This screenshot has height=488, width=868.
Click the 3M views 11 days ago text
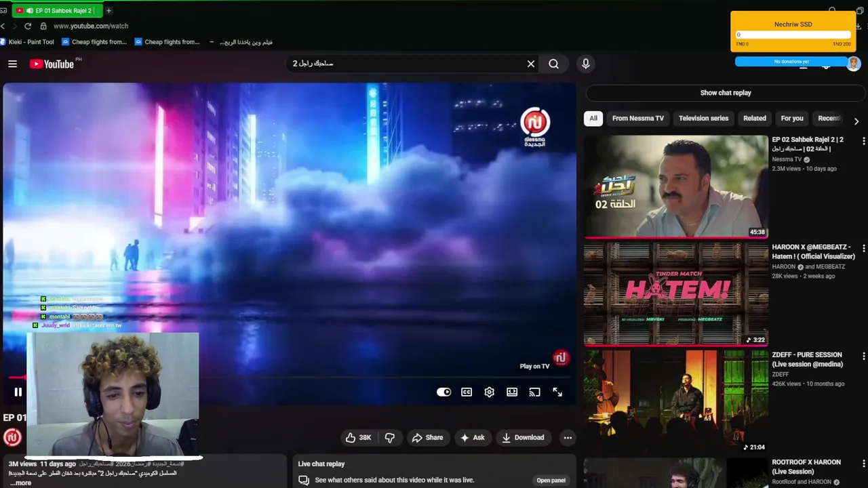pyautogui.click(x=42, y=464)
